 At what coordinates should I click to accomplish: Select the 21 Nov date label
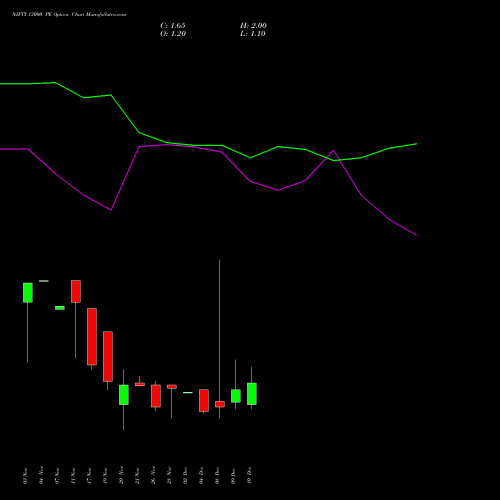pos(137,476)
